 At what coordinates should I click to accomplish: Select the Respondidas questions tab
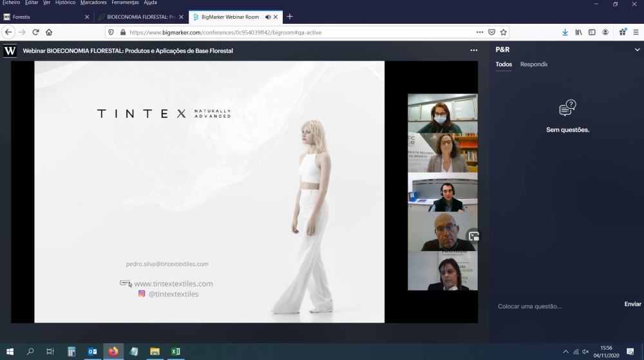[533, 64]
